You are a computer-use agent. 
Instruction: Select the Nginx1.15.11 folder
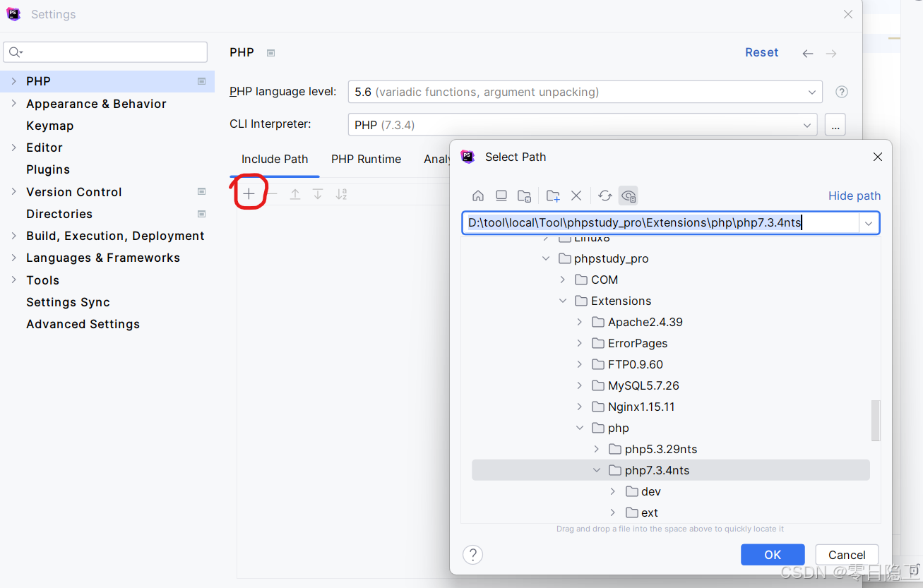pyautogui.click(x=641, y=407)
